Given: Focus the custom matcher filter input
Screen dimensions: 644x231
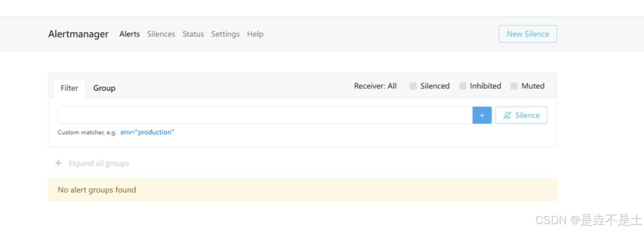Looking at the screenshot, I should [x=265, y=115].
